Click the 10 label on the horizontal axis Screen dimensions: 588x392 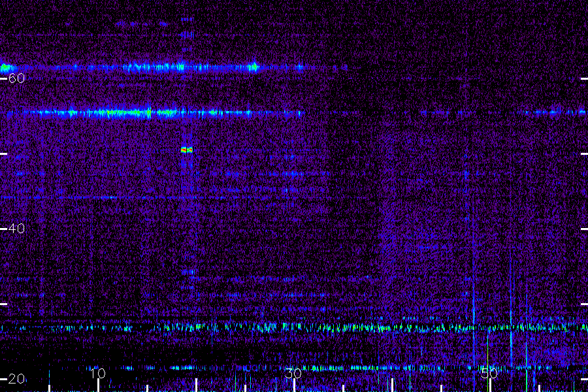(98, 373)
